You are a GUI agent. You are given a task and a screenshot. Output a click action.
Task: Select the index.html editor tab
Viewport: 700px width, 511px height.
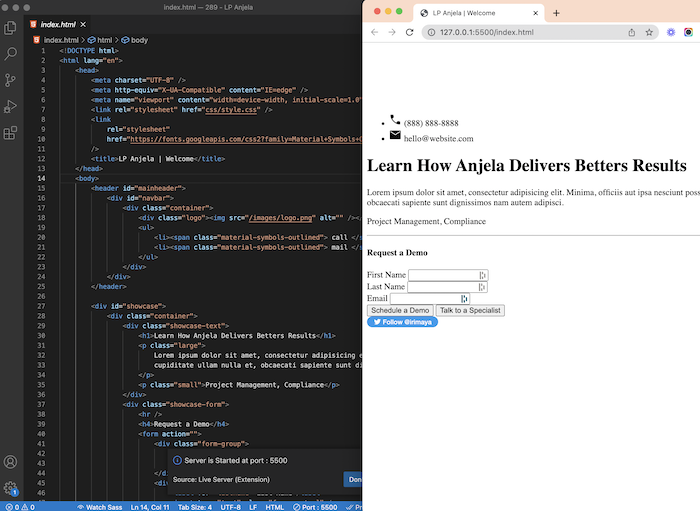(58, 25)
